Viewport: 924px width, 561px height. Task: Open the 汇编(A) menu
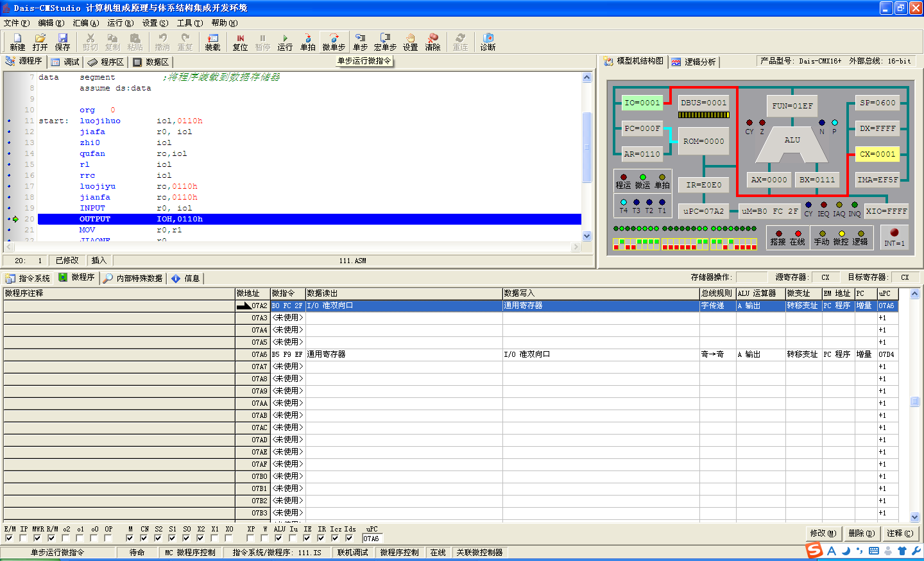pos(85,23)
